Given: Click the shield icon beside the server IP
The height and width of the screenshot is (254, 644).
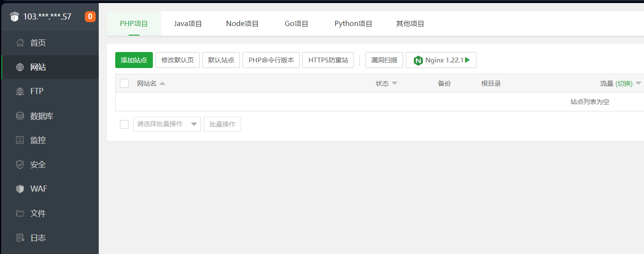Looking at the screenshot, I should pos(14,16).
